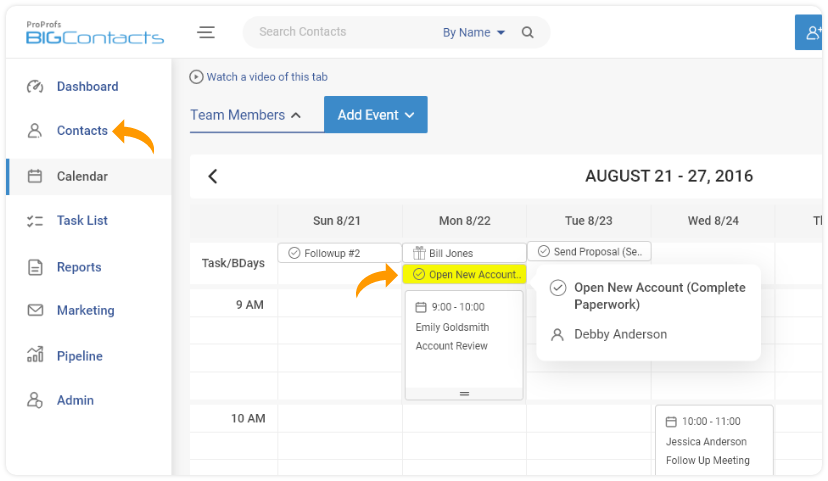
Task: Click the AUGUST 21 - 27, 2016 title
Action: pos(669,176)
